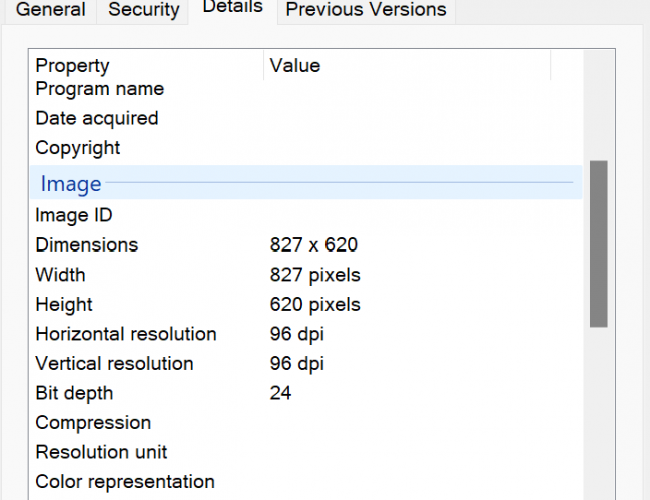Select the Date acquired property
Viewport: 650px width, 500px height.
(x=96, y=118)
